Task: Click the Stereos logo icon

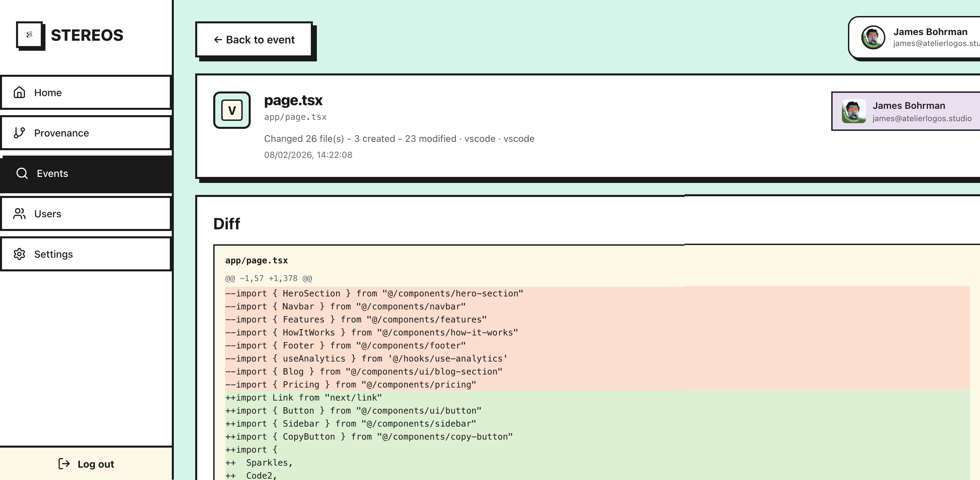Action: pyautogui.click(x=30, y=35)
